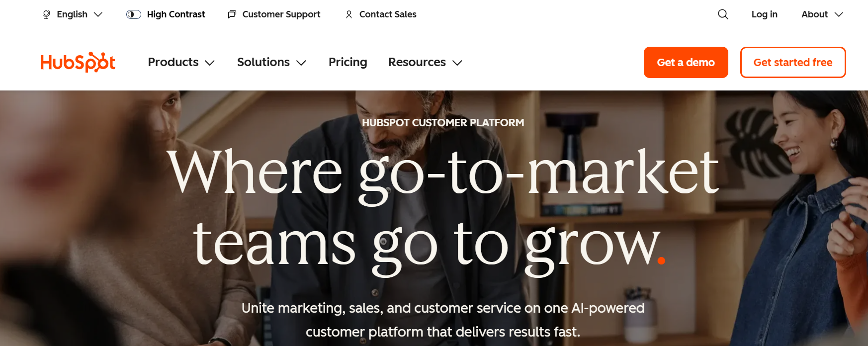Click the Get started free button
Viewport: 868px width, 346px height.
[793, 62]
